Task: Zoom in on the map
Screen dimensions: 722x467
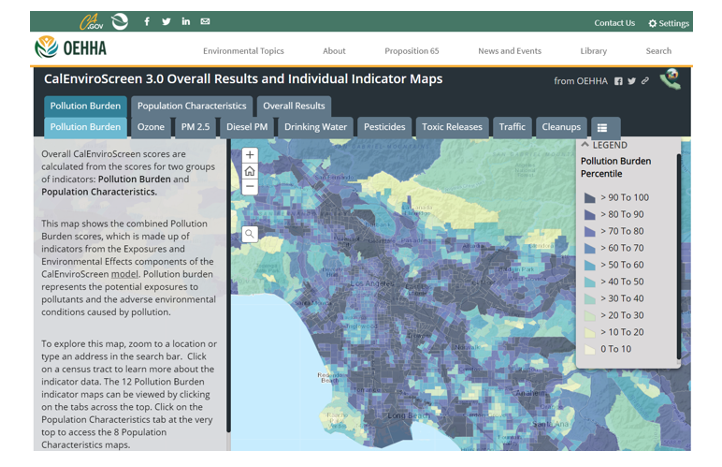Action: point(250,155)
